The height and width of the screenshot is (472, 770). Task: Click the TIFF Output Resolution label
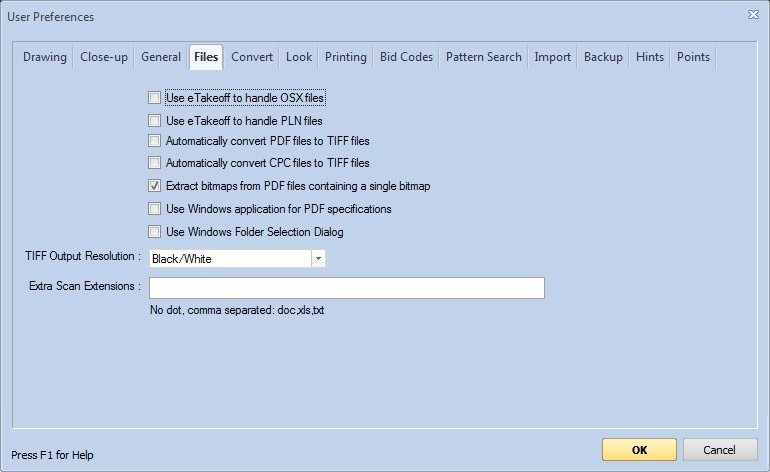(x=83, y=256)
